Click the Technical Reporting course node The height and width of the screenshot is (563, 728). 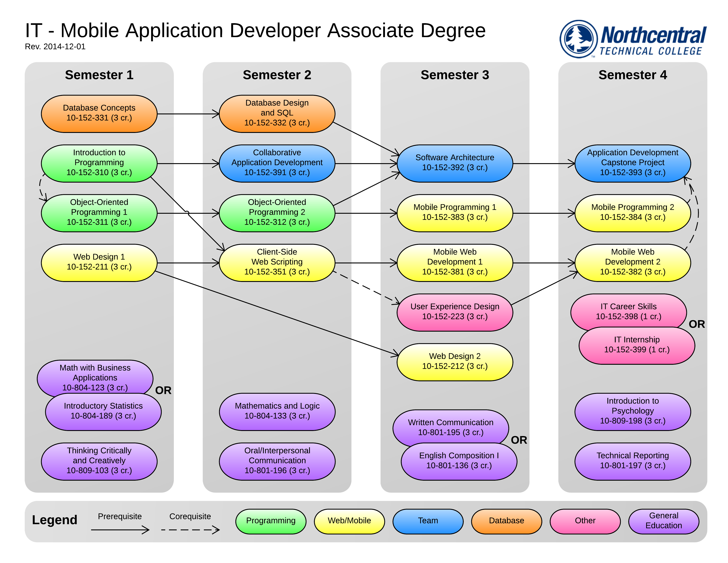click(x=632, y=461)
